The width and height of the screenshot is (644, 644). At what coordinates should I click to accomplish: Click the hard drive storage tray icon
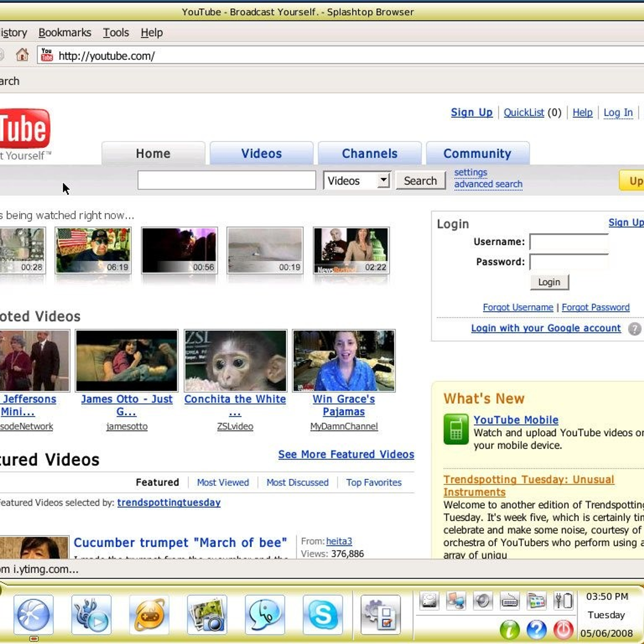coord(429,601)
